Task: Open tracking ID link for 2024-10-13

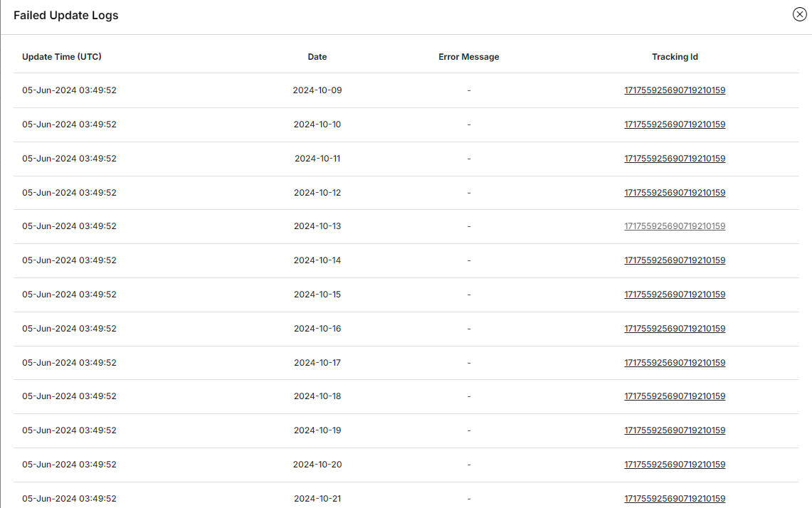Action: pyautogui.click(x=675, y=226)
